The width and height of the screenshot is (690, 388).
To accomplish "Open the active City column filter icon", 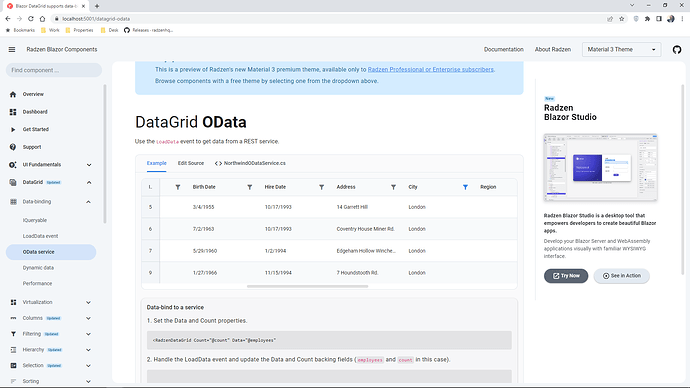I will tap(465, 187).
